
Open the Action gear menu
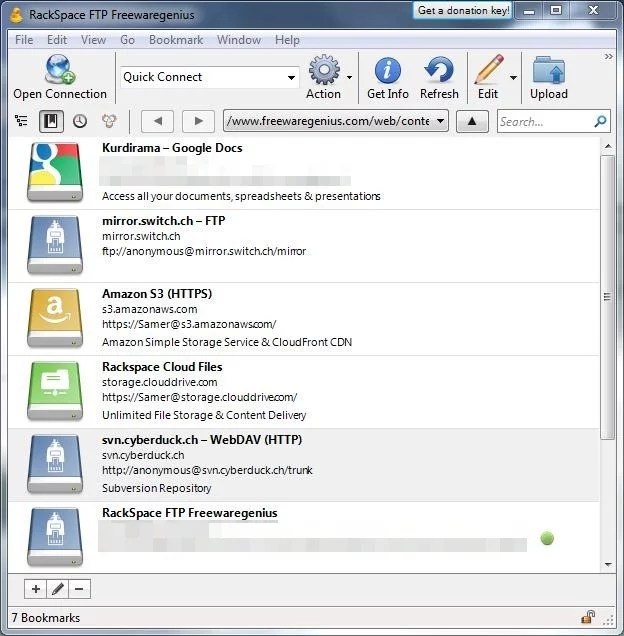point(324,70)
